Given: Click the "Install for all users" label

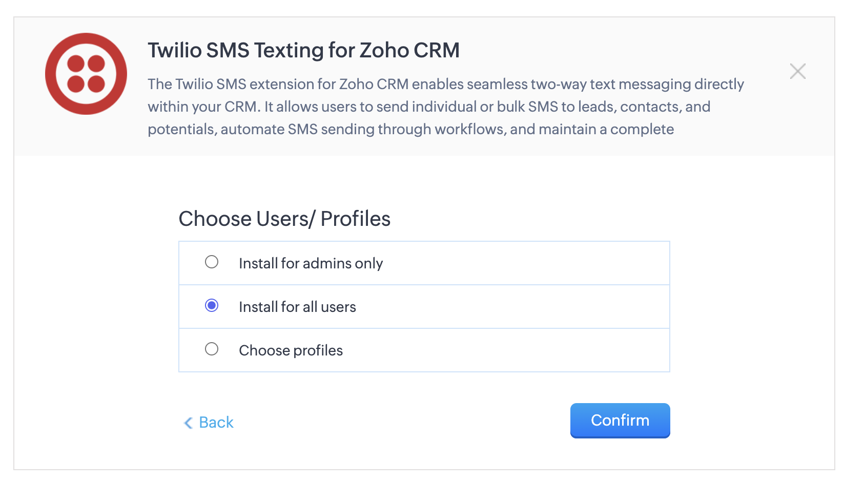Looking at the screenshot, I should click(x=297, y=307).
